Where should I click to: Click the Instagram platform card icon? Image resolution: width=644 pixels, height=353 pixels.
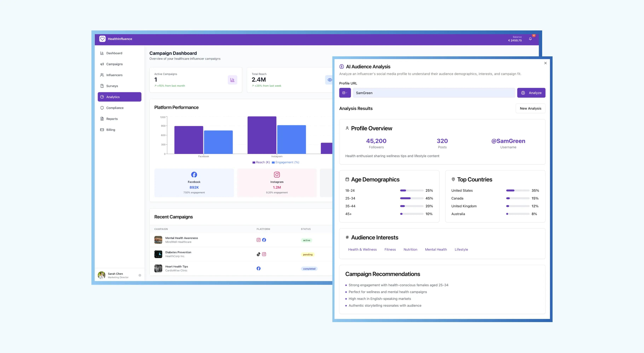point(277,175)
